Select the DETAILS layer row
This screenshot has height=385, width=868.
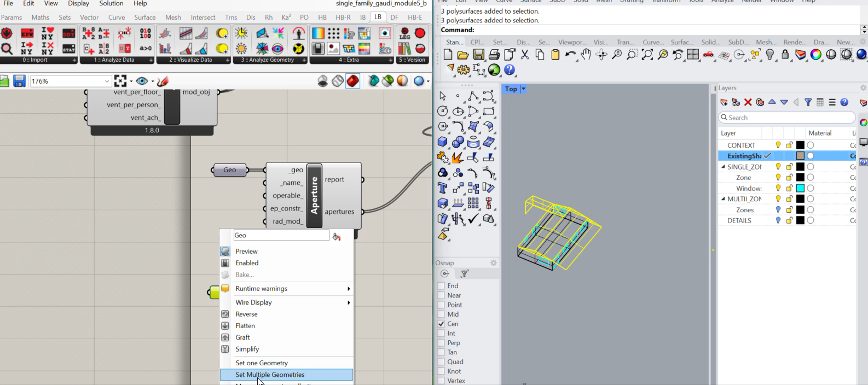point(787,220)
